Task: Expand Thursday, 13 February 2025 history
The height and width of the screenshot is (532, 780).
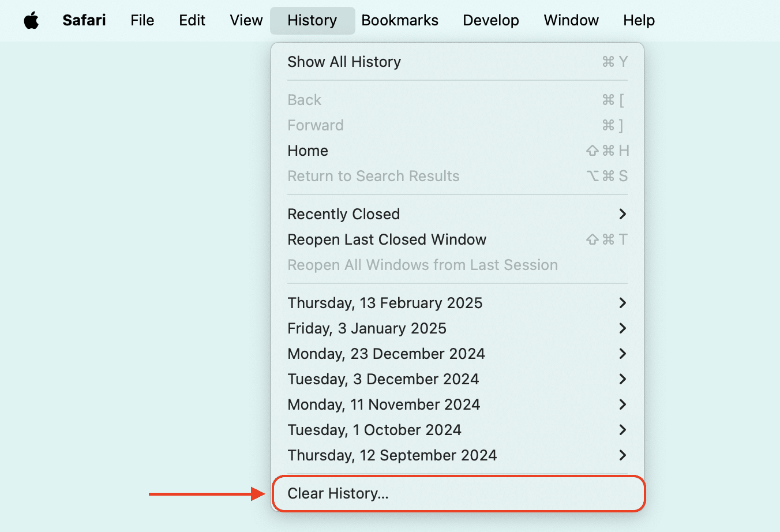Action: [x=457, y=303]
